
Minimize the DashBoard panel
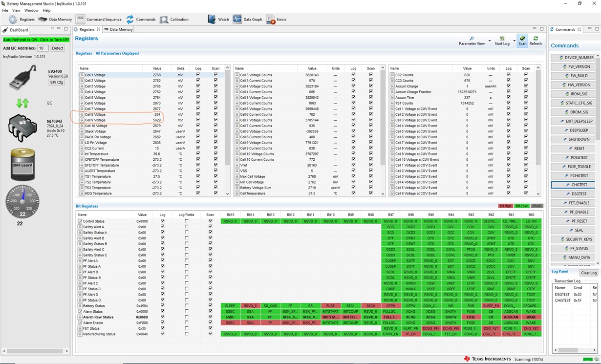(59, 29)
